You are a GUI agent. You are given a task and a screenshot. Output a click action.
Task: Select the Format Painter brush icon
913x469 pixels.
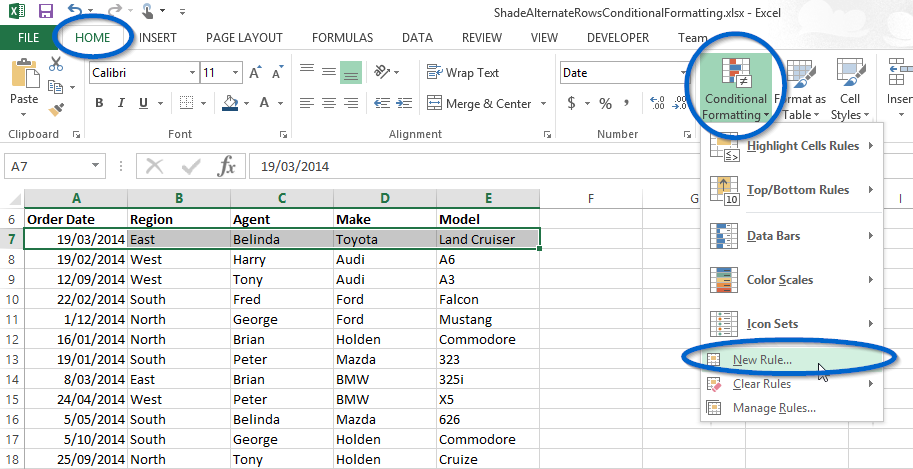pyautogui.click(x=56, y=110)
